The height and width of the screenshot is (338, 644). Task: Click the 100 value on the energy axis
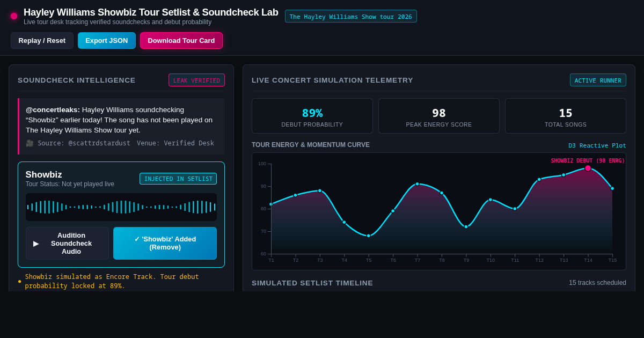(x=262, y=164)
